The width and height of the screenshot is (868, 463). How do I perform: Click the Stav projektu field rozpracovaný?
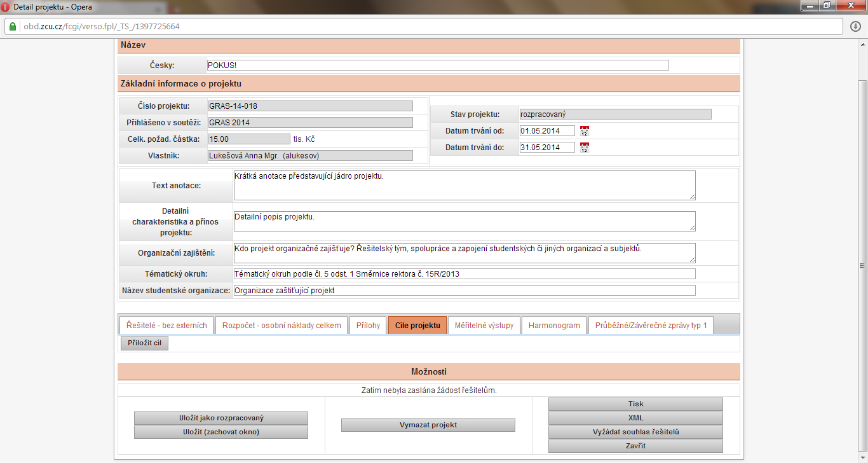615,114
